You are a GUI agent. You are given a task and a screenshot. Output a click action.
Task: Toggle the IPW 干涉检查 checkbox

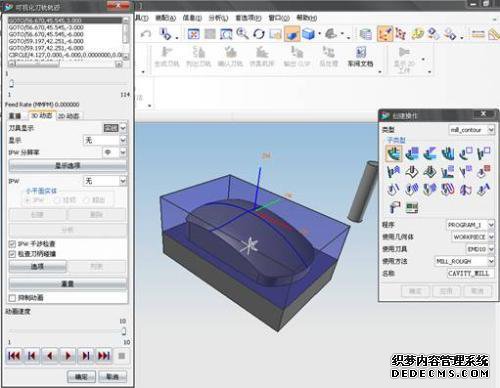click(x=12, y=244)
